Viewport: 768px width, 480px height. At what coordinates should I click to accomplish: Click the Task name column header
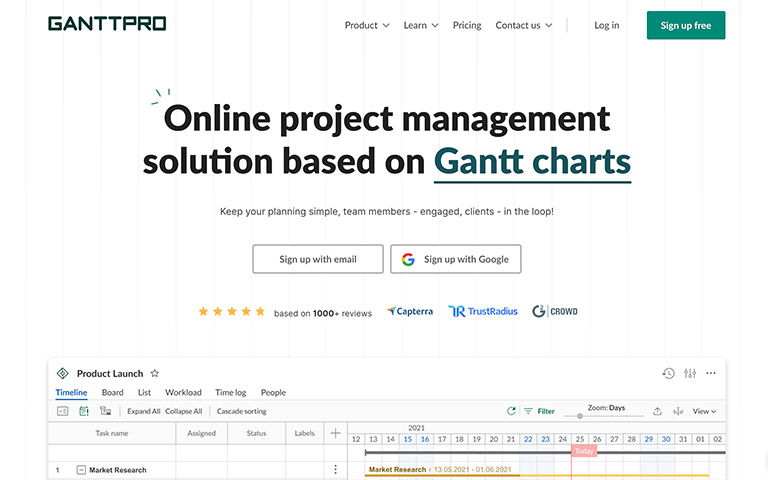(x=112, y=433)
